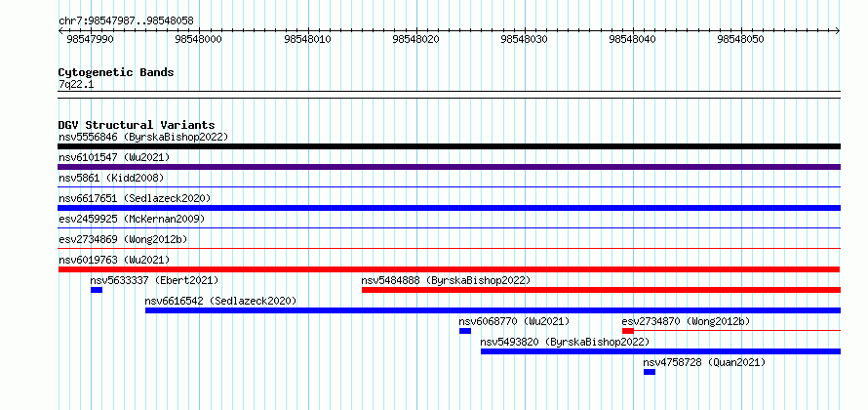Open the nsv5484888 (ByrskaBishop2022) label
Screen dimensions: 868x410
pos(446,280)
